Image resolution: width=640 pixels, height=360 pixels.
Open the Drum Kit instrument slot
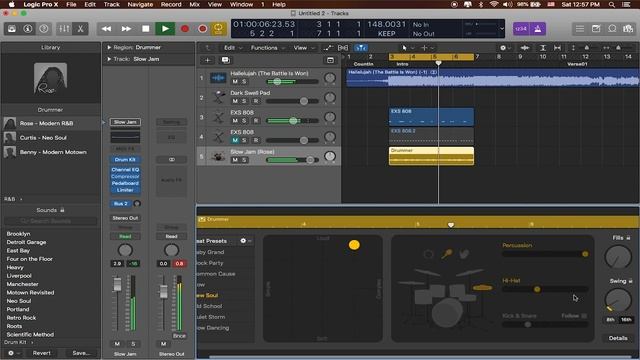click(125, 160)
